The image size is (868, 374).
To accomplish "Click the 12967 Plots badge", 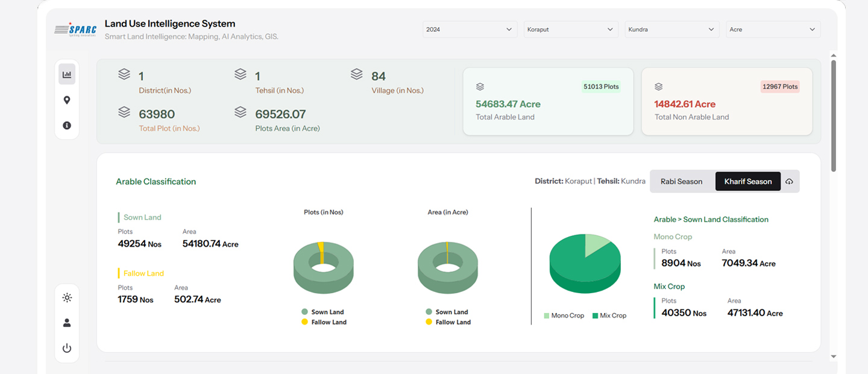I will [780, 87].
